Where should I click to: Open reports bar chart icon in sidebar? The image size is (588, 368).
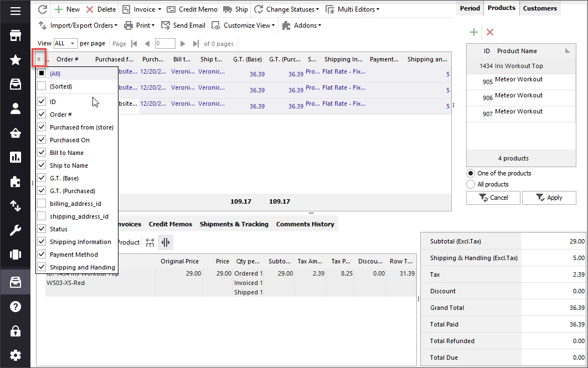[x=16, y=157]
